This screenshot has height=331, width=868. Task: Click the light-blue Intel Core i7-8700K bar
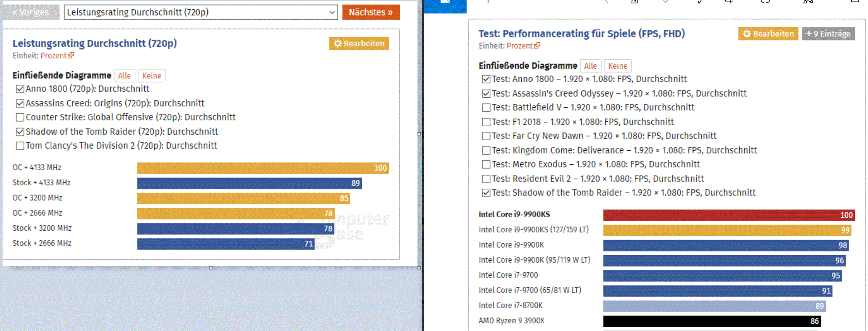coord(714,306)
